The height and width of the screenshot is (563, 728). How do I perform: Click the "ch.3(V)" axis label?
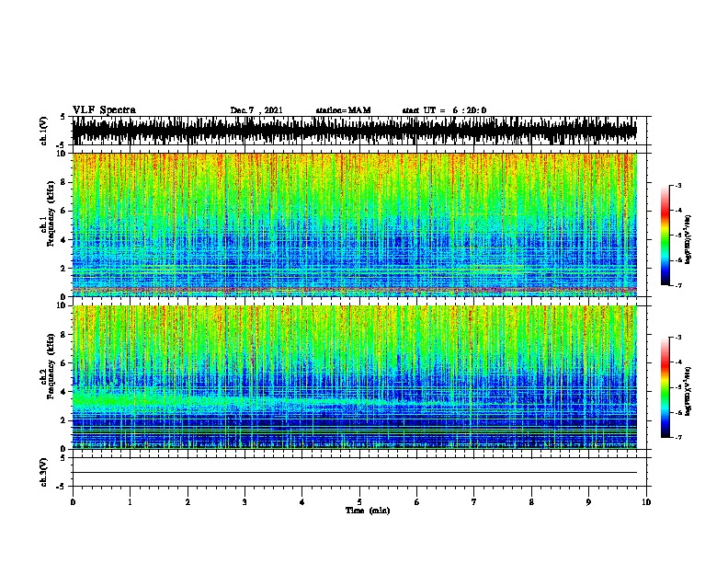click(x=43, y=472)
